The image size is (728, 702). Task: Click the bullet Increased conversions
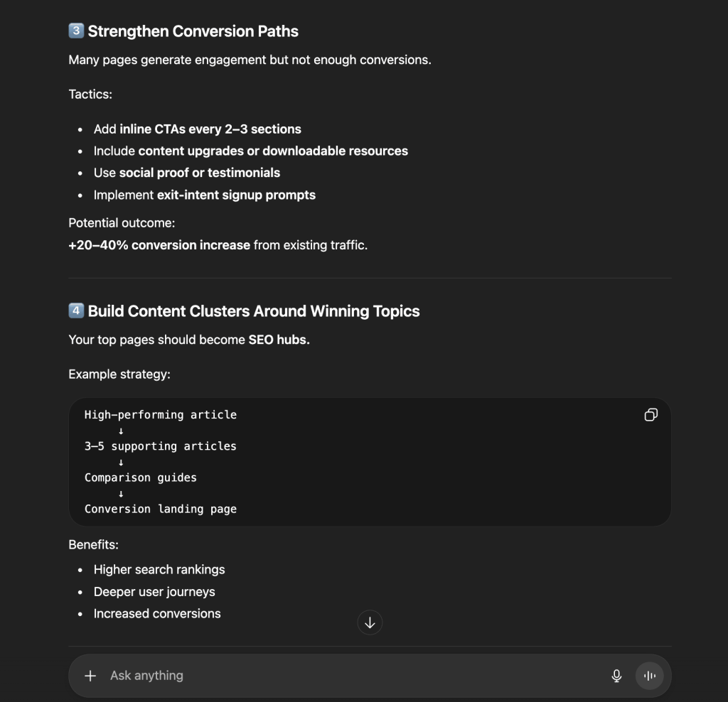[x=157, y=613]
